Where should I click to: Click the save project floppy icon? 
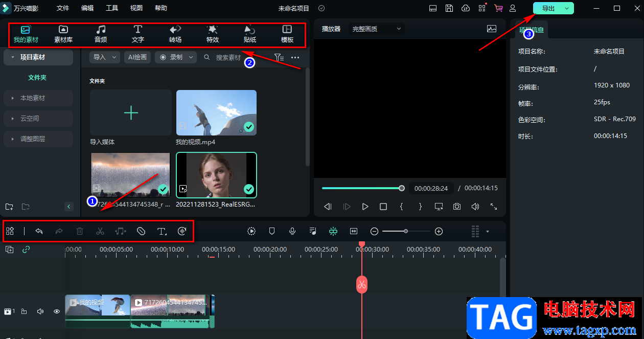coord(449,8)
